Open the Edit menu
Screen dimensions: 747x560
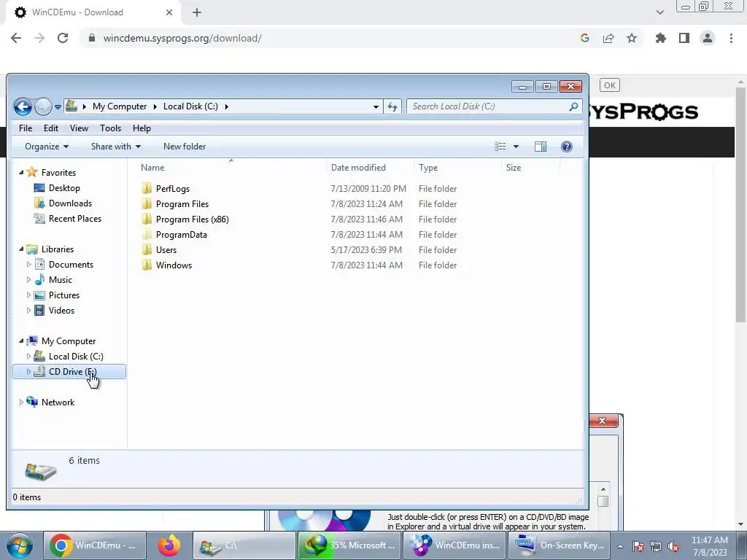(50, 128)
